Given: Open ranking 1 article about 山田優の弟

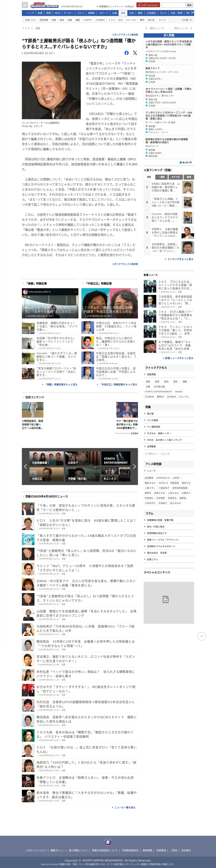Looking at the screenshot, I should [165, 187].
